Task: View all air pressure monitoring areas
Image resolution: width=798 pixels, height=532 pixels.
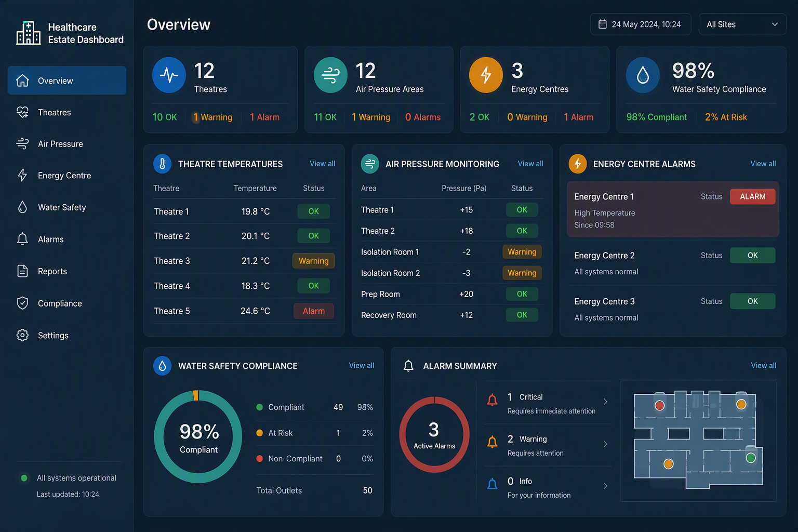Action: pos(530,164)
